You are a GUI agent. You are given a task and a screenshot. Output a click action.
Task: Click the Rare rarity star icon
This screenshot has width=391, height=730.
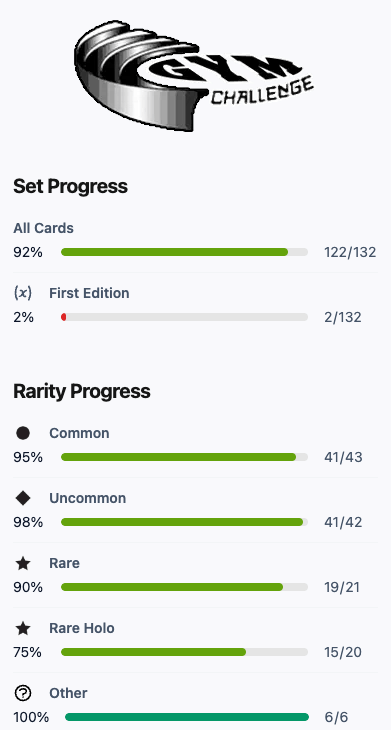click(23, 563)
